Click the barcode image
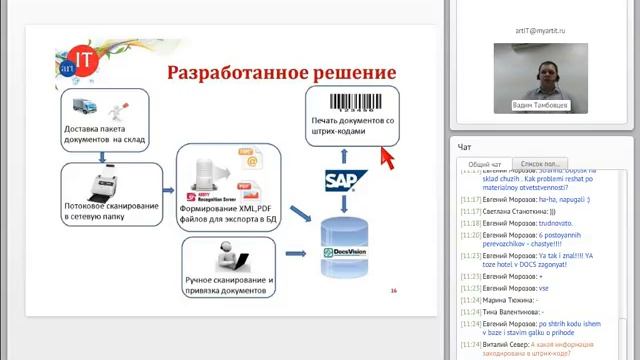This screenshot has width=640, height=360. click(355, 102)
